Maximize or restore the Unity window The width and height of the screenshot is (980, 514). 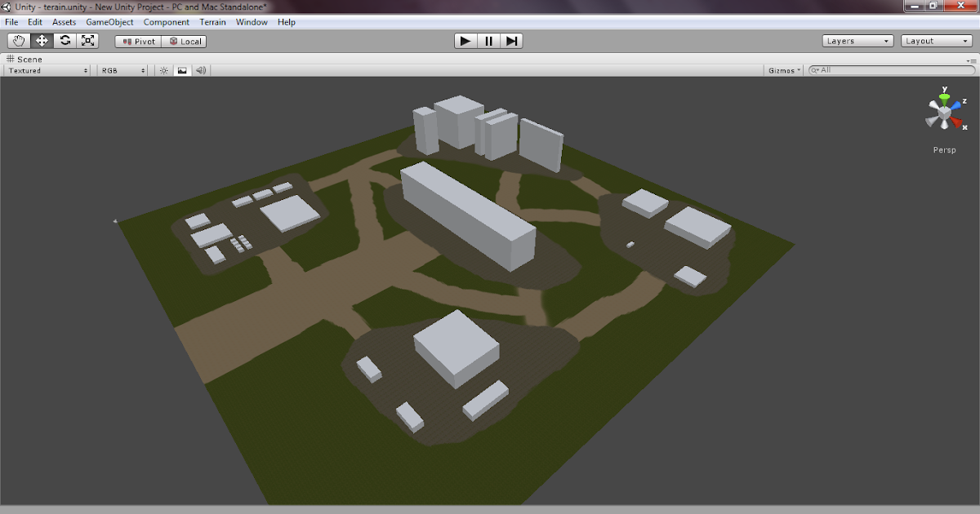pos(933,6)
